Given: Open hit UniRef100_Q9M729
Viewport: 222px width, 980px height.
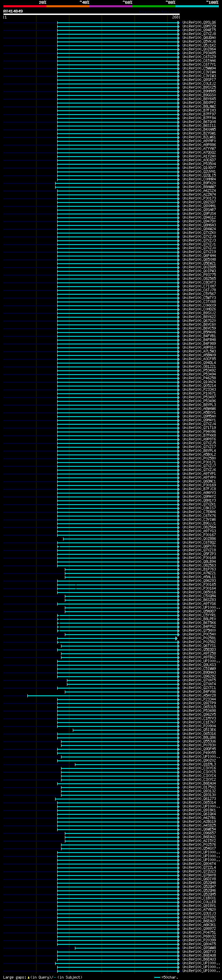Looking at the screenshot, I should click(199, 26).
